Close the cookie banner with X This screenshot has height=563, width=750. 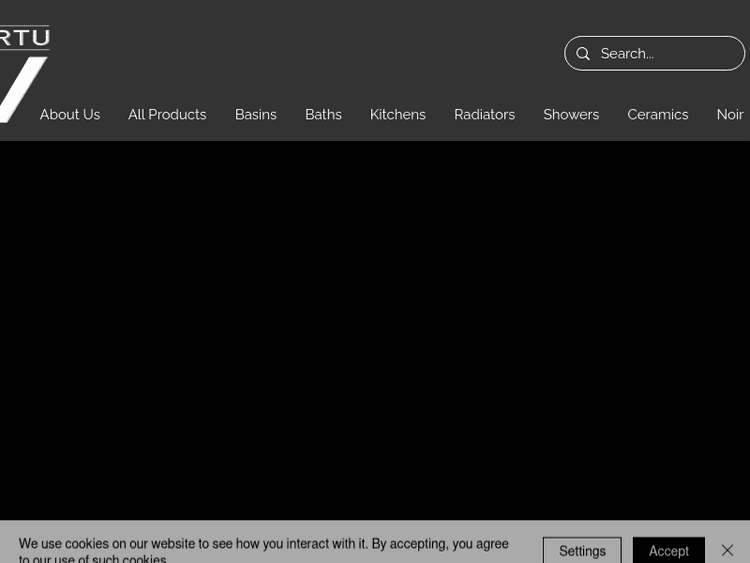pos(727,550)
